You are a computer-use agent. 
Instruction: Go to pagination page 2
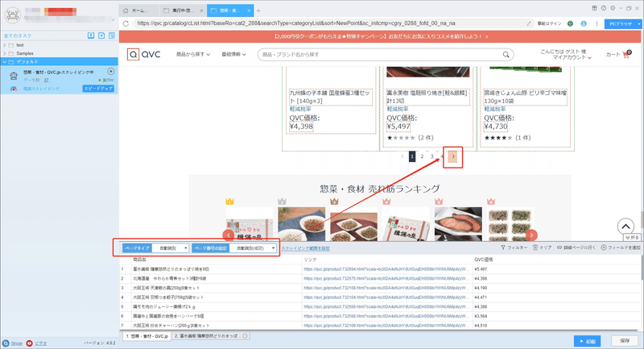[422, 156]
